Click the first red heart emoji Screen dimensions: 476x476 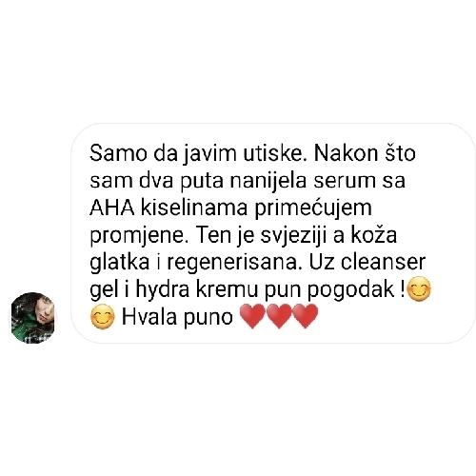coord(252,316)
